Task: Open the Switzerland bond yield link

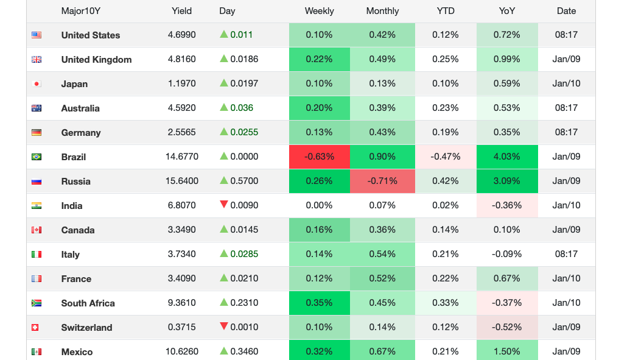Action: coord(86,328)
